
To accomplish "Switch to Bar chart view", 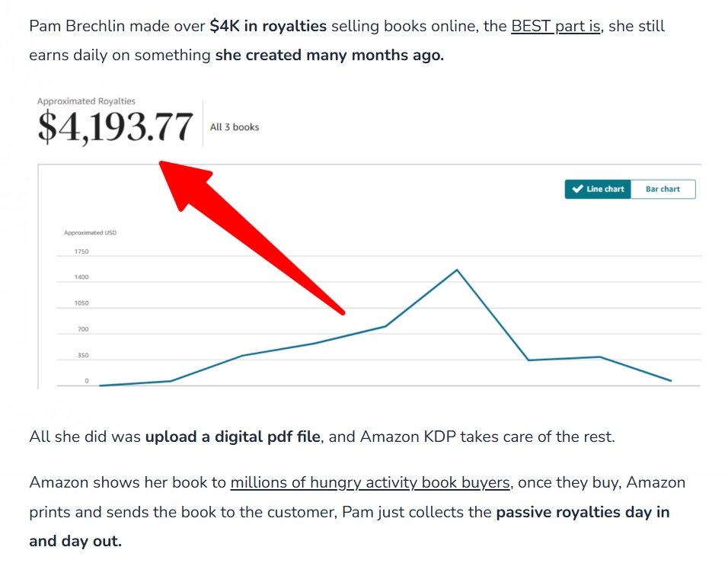I will [663, 189].
